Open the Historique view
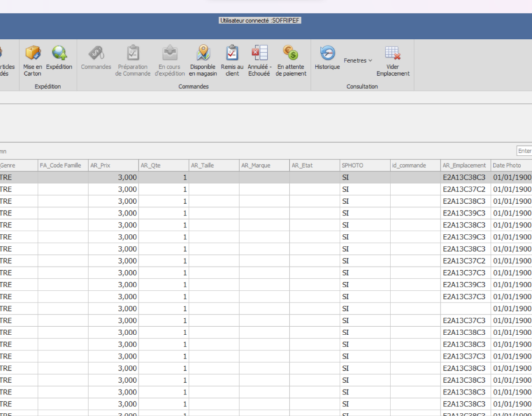 pos(327,54)
